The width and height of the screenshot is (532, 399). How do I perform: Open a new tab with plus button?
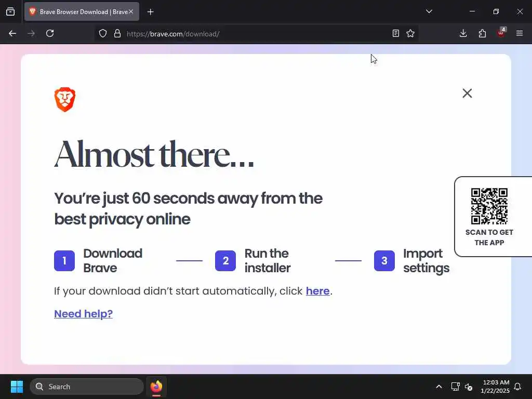(x=151, y=12)
